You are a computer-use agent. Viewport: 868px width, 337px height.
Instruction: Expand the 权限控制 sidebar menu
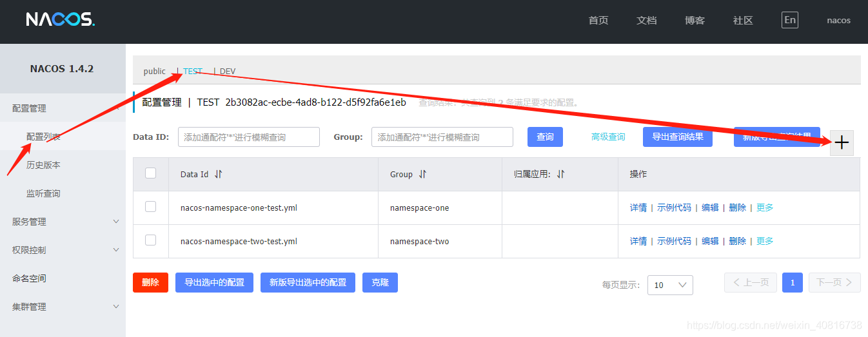63,250
